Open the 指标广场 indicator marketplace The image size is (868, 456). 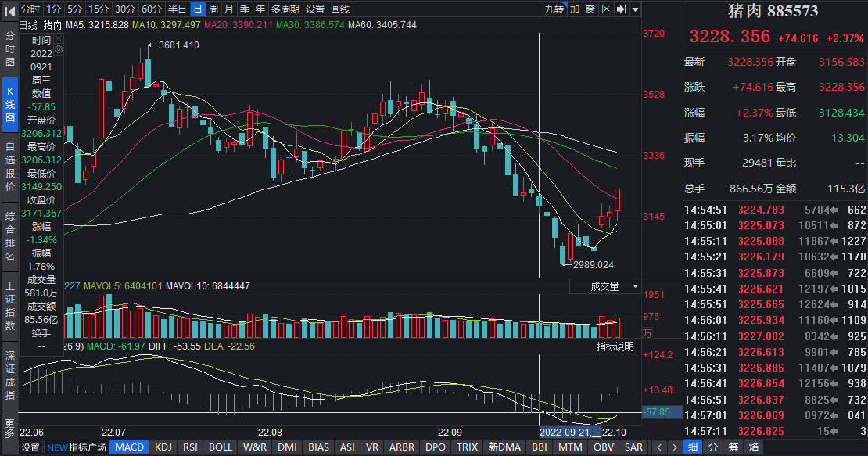pyautogui.click(x=77, y=447)
